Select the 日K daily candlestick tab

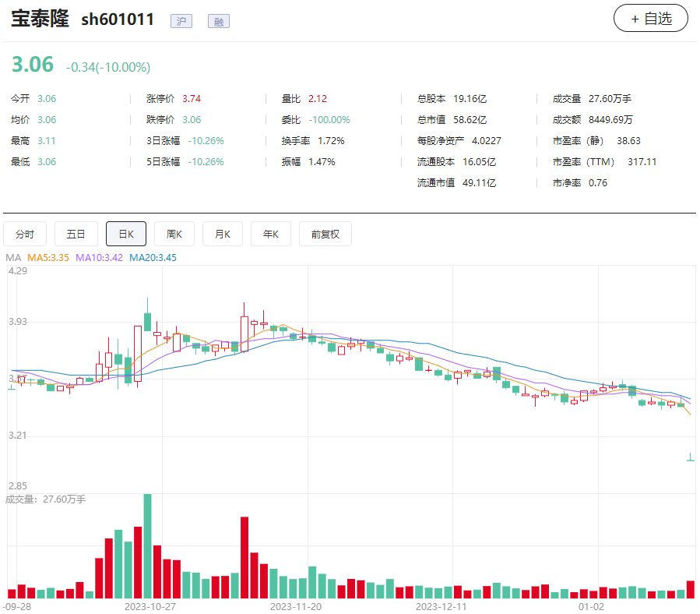[x=126, y=234]
